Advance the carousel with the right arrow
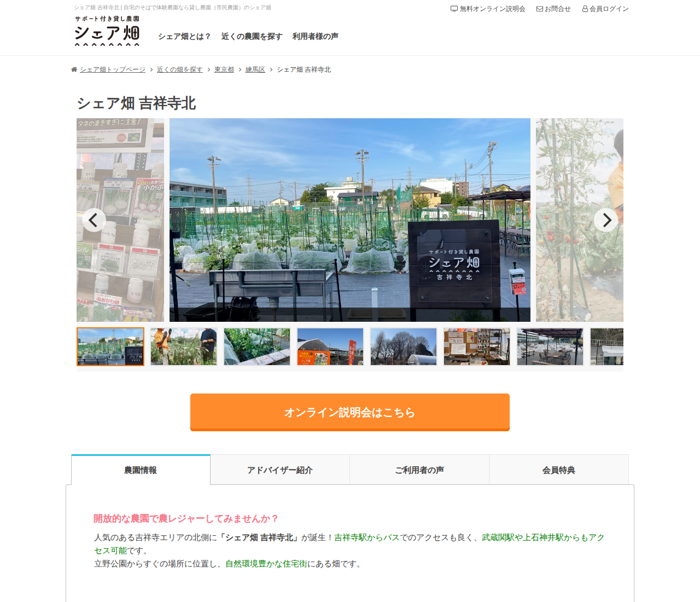The image size is (700, 602). [606, 220]
